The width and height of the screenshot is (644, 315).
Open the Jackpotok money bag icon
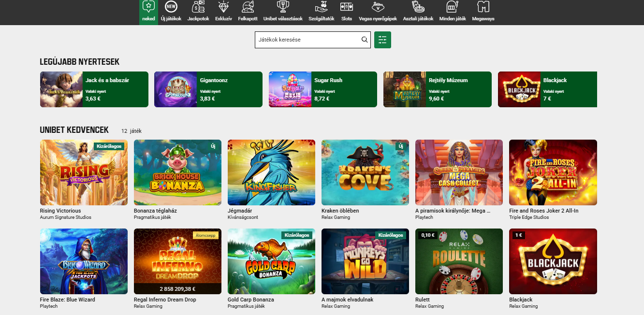coord(198,6)
